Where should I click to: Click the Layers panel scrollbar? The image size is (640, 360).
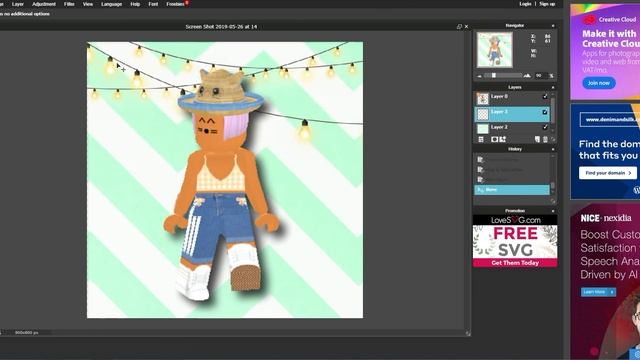(553, 112)
